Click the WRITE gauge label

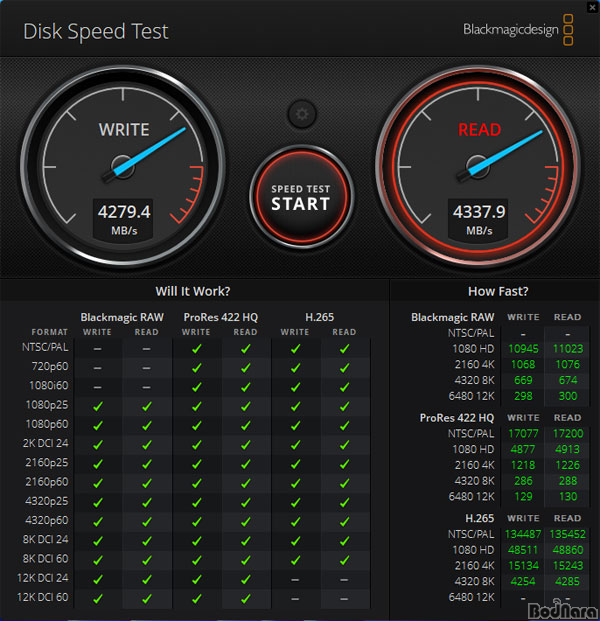click(x=124, y=130)
